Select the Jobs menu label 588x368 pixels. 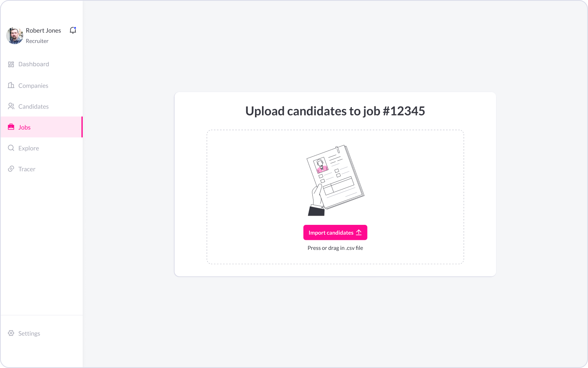tap(25, 127)
